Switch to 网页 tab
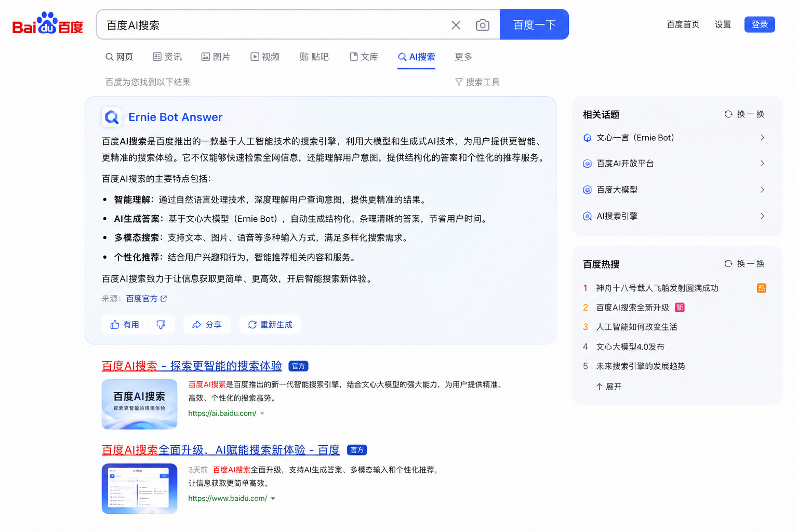 [x=119, y=57]
